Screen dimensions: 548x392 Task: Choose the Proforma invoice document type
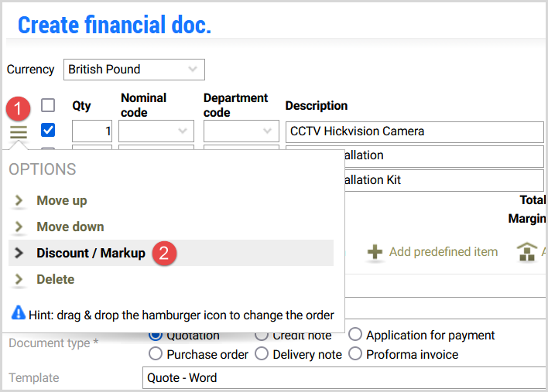pos(355,354)
